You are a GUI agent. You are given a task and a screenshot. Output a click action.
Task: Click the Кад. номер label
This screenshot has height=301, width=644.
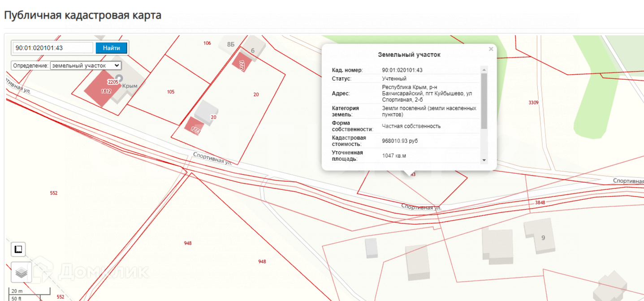[347, 70]
